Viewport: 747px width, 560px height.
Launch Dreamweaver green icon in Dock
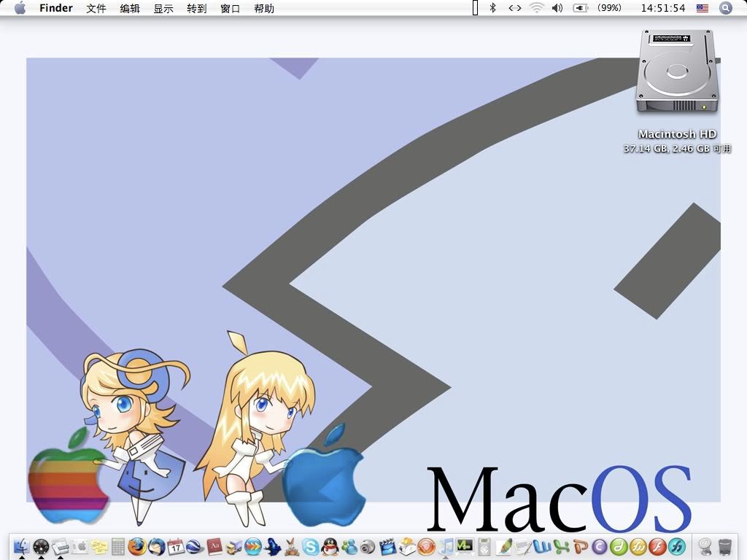pyautogui.click(x=619, y=545)
